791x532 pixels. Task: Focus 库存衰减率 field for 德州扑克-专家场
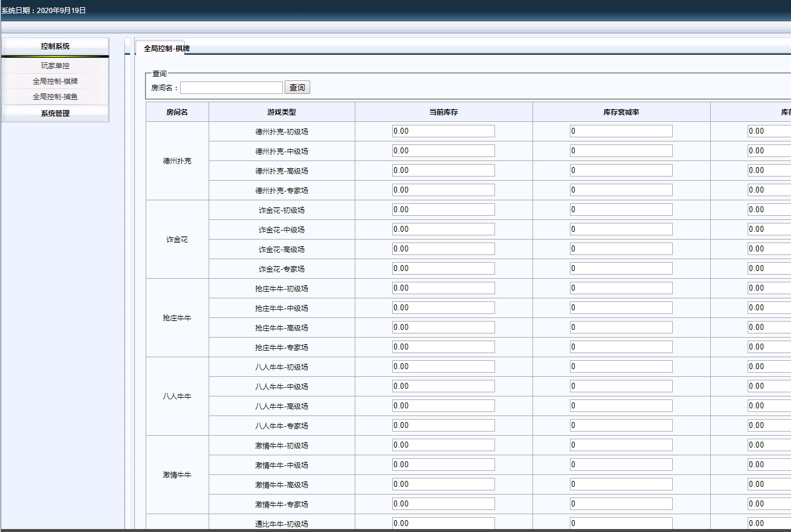[621, 190]
